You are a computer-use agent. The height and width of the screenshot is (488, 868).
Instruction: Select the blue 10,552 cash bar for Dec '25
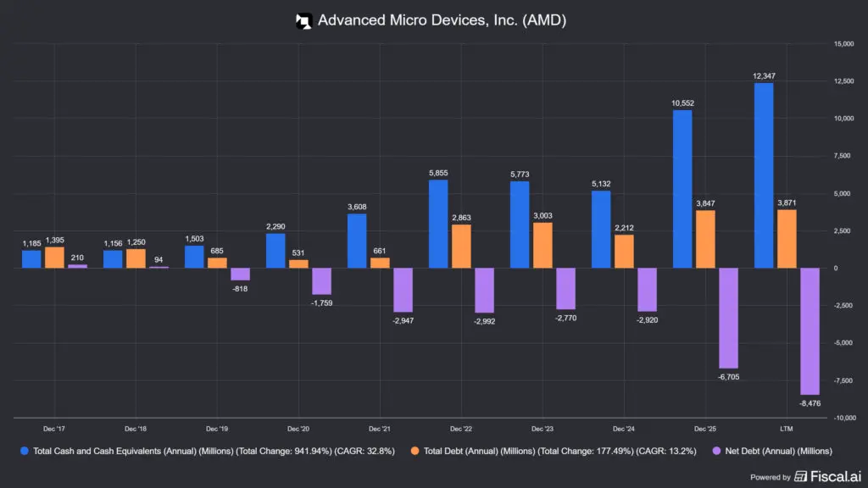coord(682,189)
